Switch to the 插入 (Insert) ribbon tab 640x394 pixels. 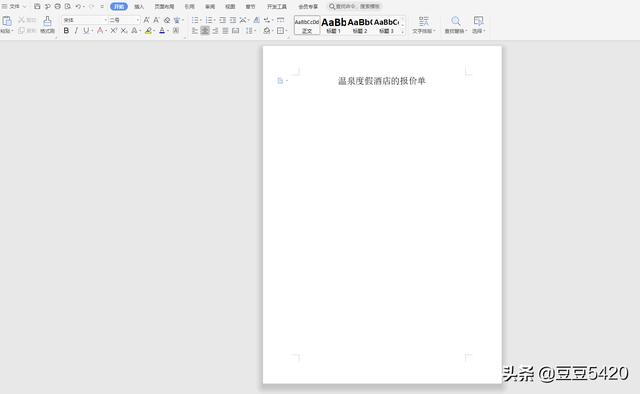(139, 7)
